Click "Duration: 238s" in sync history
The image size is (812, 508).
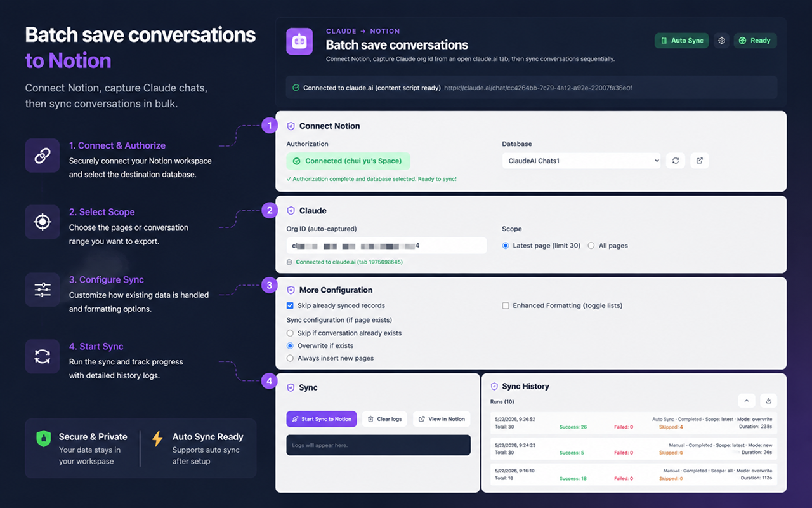tap(756, 427)
